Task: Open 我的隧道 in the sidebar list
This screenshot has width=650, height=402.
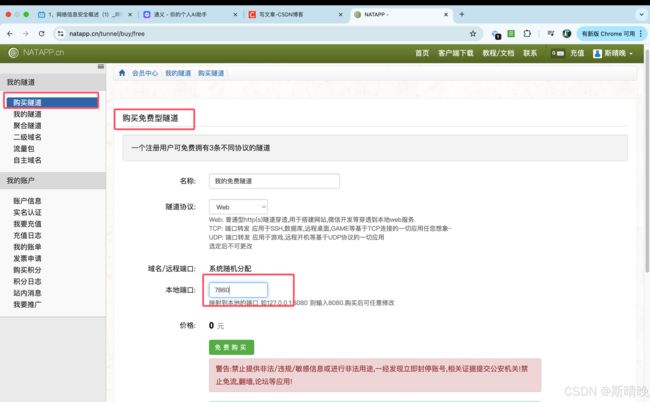Action: tap(27, 114)
